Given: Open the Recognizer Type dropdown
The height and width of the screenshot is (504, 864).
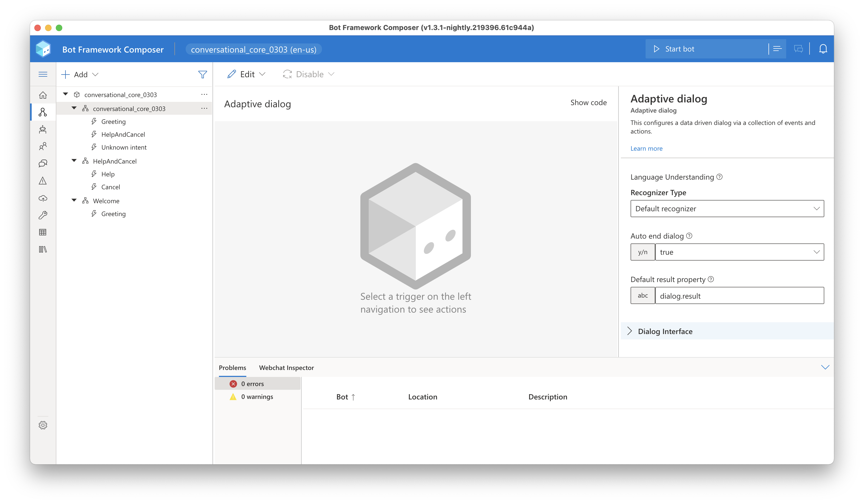Looking at the screenshot, I should pyautogui.click(x=727, y=208).
